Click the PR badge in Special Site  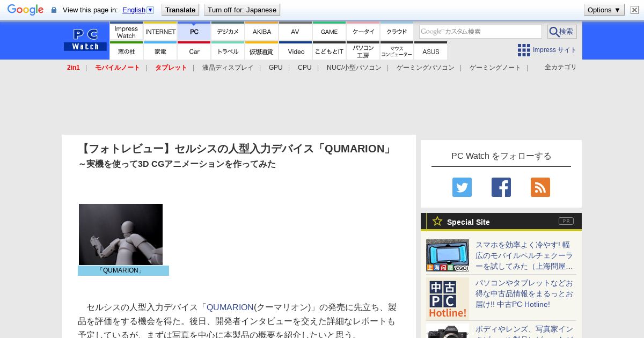[566, 221]
